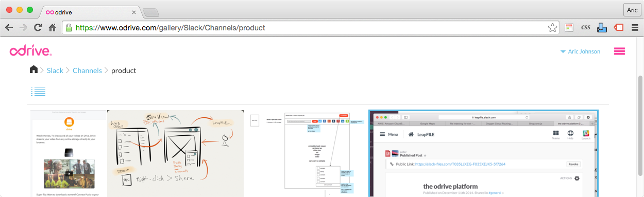
Task: Click the odrive logo
Action: tap(30, 51)
